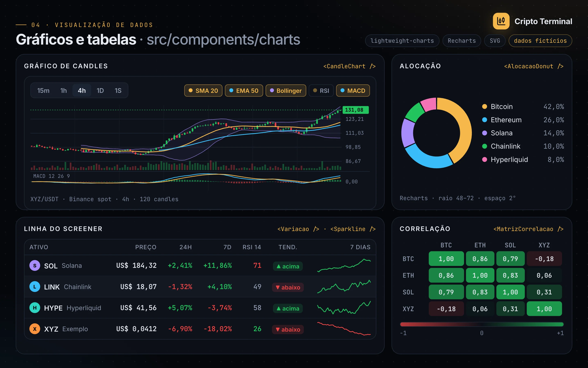Click the HYPE acima trend badge
Image resolution: width=588 pixels, height=368 pixels.
point(288,308)
